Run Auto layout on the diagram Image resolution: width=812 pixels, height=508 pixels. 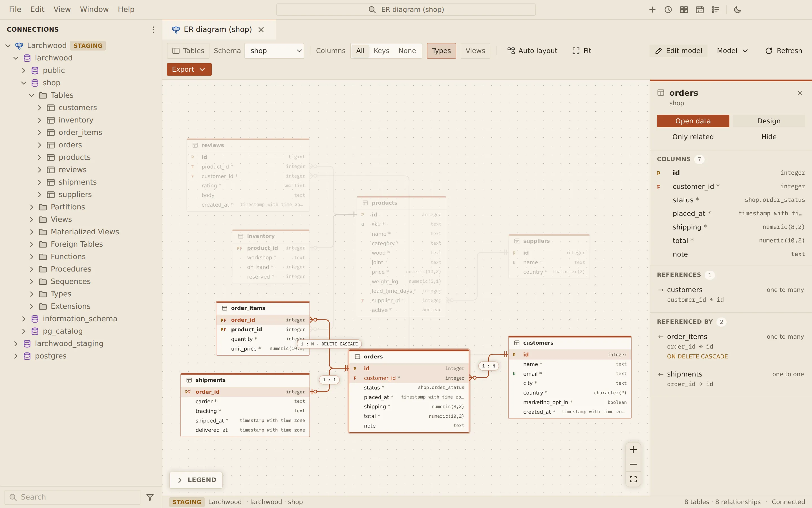[533, 51]
